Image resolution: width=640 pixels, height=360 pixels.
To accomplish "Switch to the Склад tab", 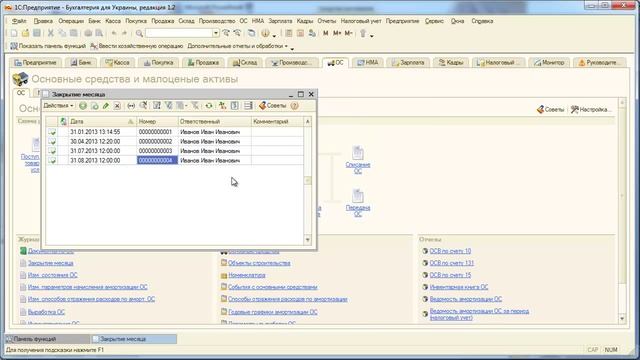I will tap(245, 63).
